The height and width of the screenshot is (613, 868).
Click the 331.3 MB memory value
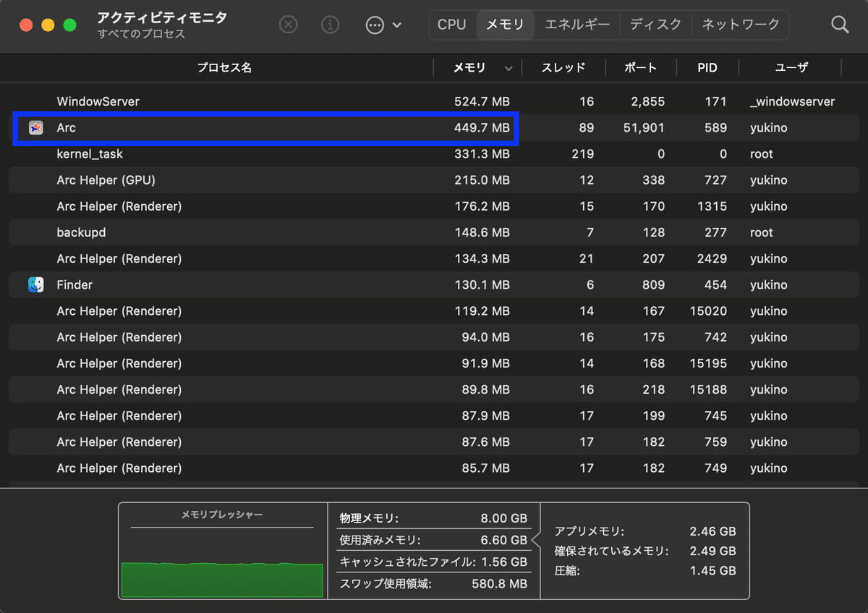[x=483, y=154]
